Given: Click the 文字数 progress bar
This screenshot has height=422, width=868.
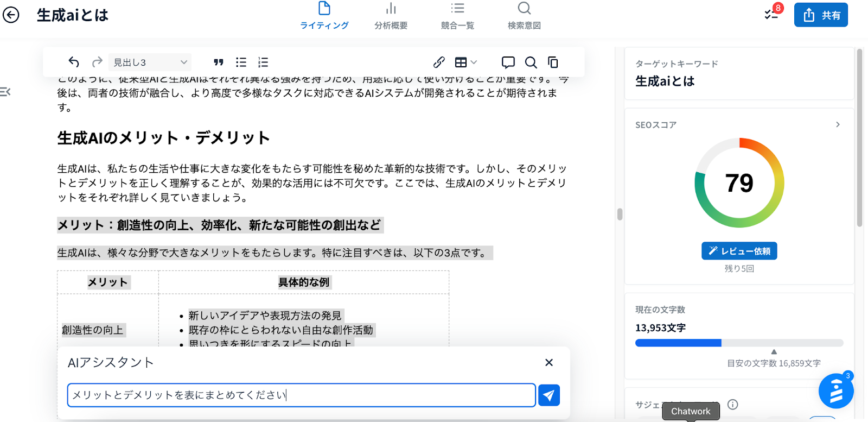Looking at the screenshot, I should point(739,343).
